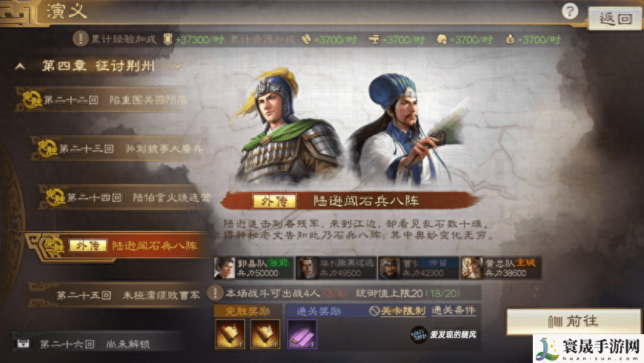Viewport: 644px width, 363px height.
Task: Choose 黄忠队 主城 troop portrait
Action: [472, 267]
